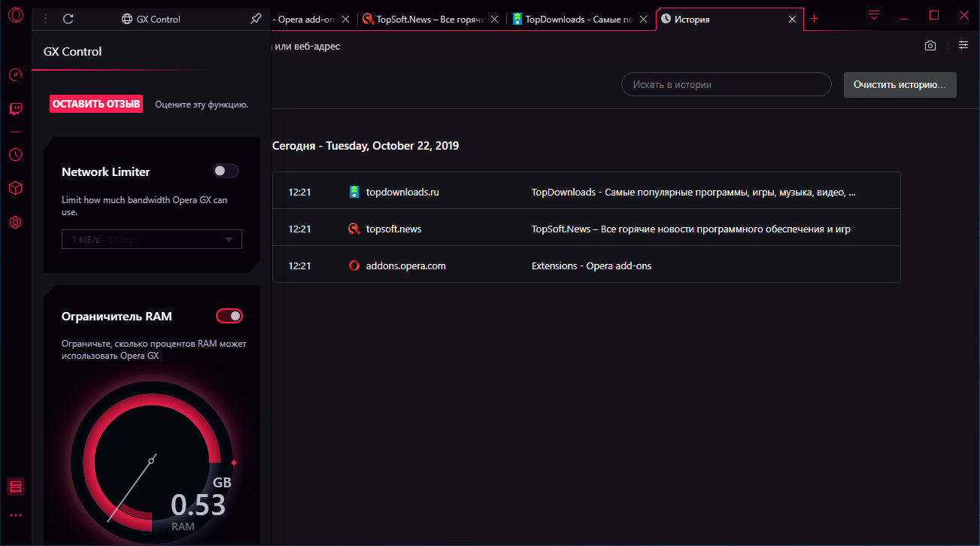Open the tab list menu icon

click(874, 15)
